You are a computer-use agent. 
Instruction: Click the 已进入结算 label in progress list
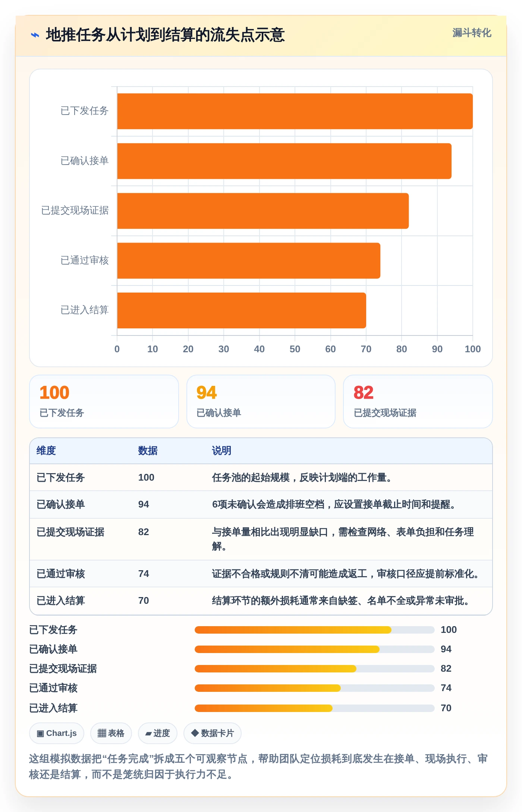[53, 708]
